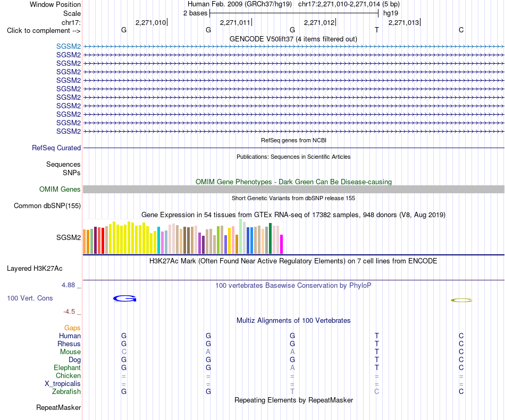Click the T base in the Zebrafish row
Image resolution: width=505 pixels, height=420 pixels.
click(x=292, y=392)
